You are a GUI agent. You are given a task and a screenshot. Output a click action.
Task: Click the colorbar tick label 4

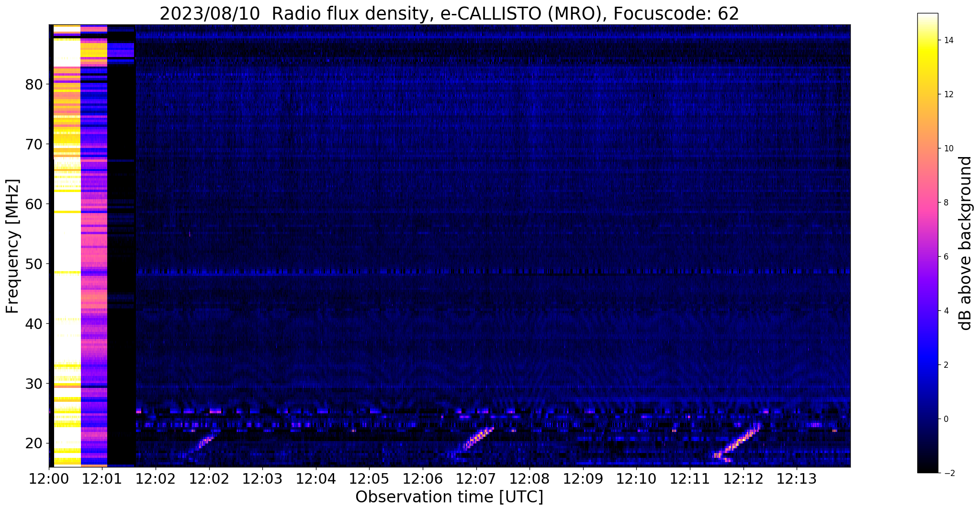(x=946, y=311)
